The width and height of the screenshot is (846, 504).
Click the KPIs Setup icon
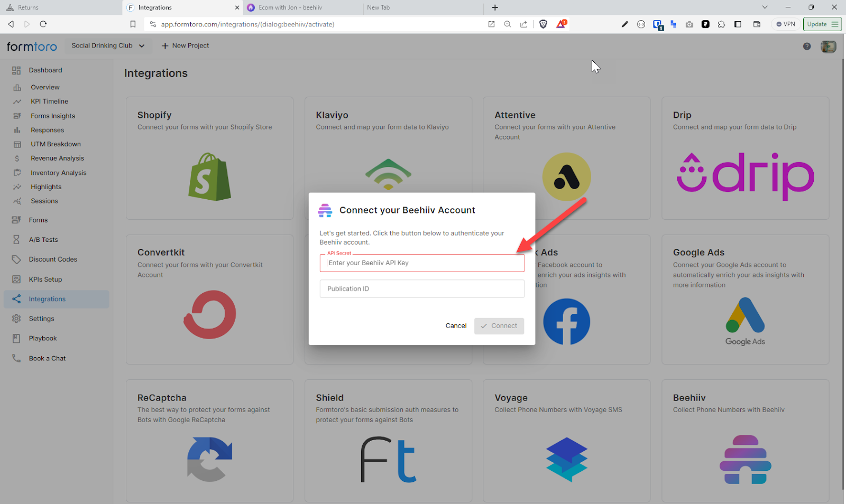coord(16,279)
